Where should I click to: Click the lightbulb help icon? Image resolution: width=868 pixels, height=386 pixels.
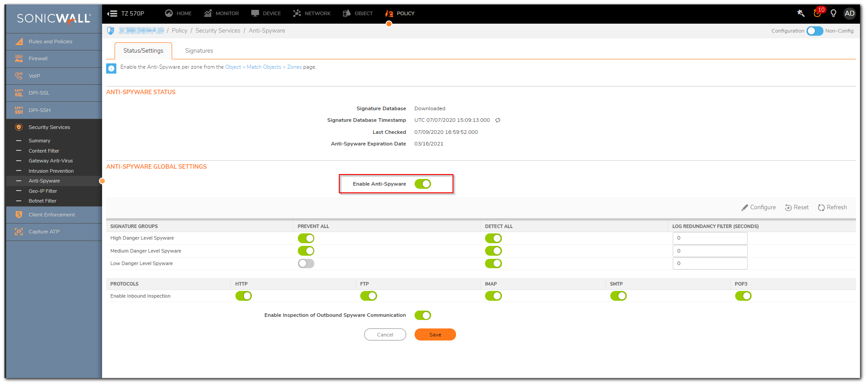[x=833, y=13]
